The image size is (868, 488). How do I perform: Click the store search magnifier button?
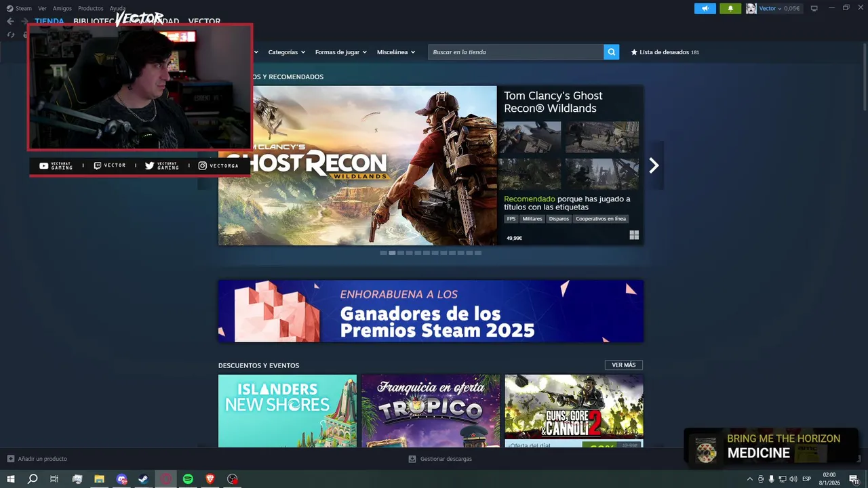pyautogui.click(x=612, y=52)
